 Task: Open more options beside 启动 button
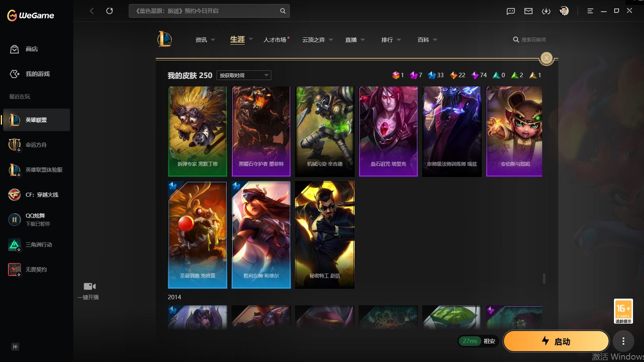point(623,341)
